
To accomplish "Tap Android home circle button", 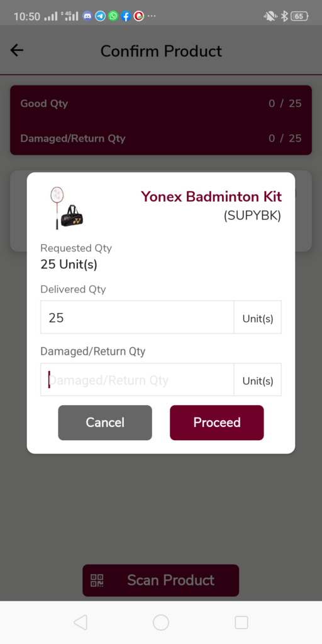I will [x=161, y=623].
